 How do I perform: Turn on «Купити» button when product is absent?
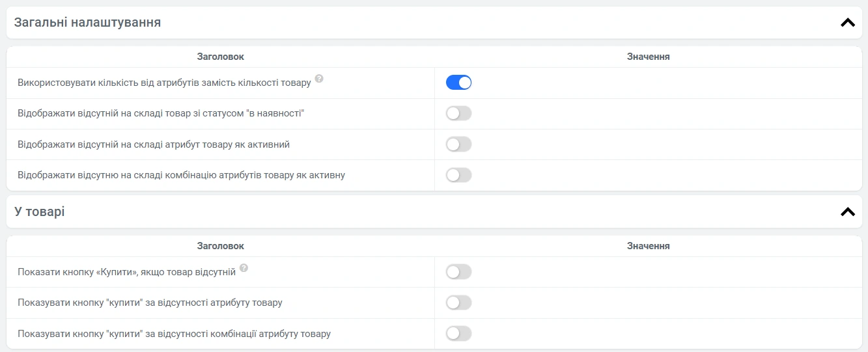tap(458, 272)
